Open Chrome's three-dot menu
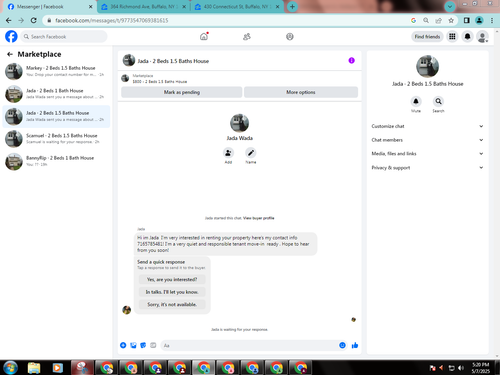 [492, 20]
